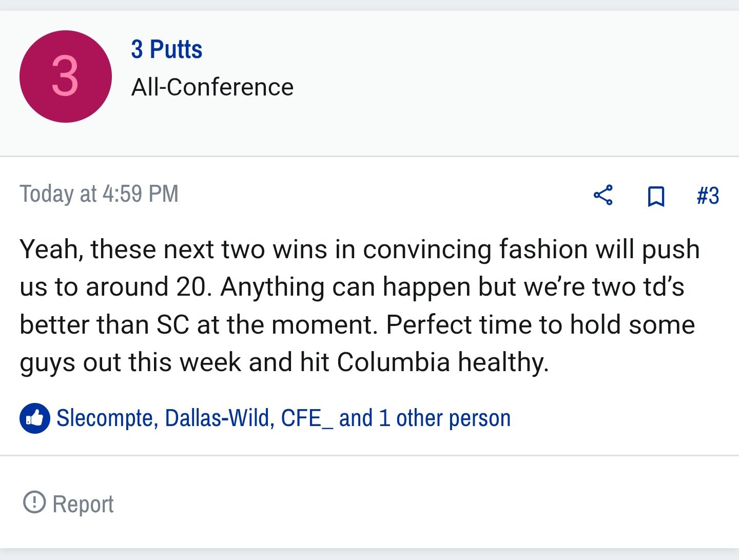
Task: Click 'better than SC at the moment' line
Action: tap(357, 324)
